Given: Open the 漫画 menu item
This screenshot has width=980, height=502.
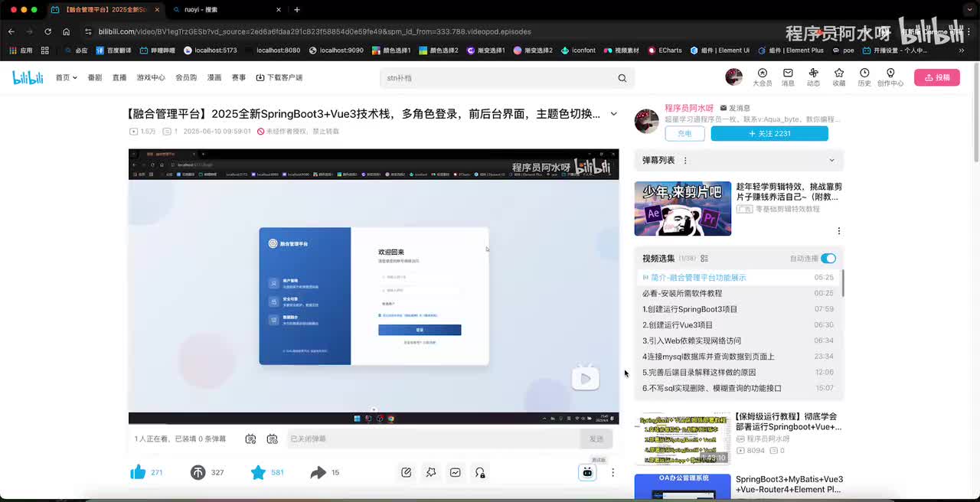Looking at the screenshot, I should click(214, 78).
